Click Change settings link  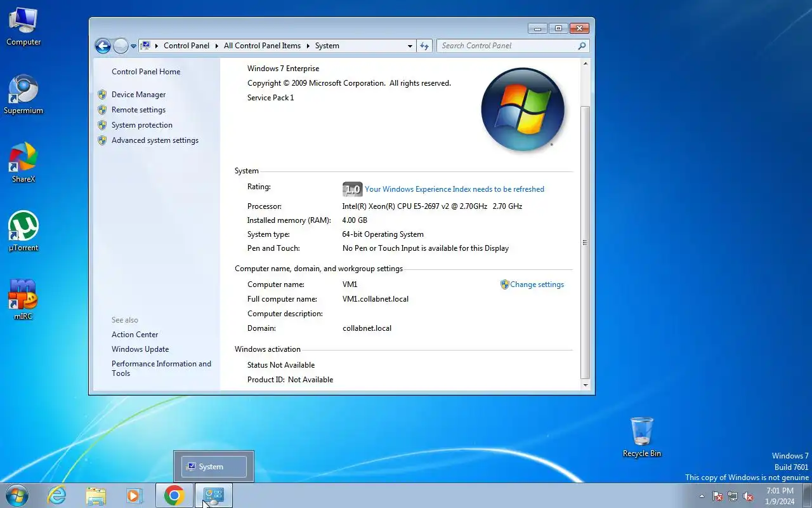pos(537,284)
